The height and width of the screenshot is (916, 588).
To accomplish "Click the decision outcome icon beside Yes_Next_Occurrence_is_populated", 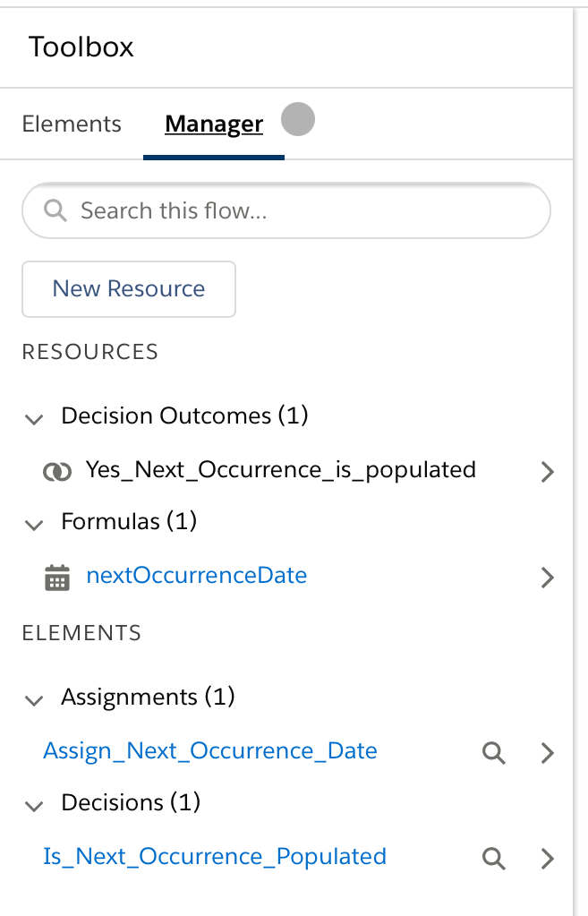I will click(x=57, y=471).
